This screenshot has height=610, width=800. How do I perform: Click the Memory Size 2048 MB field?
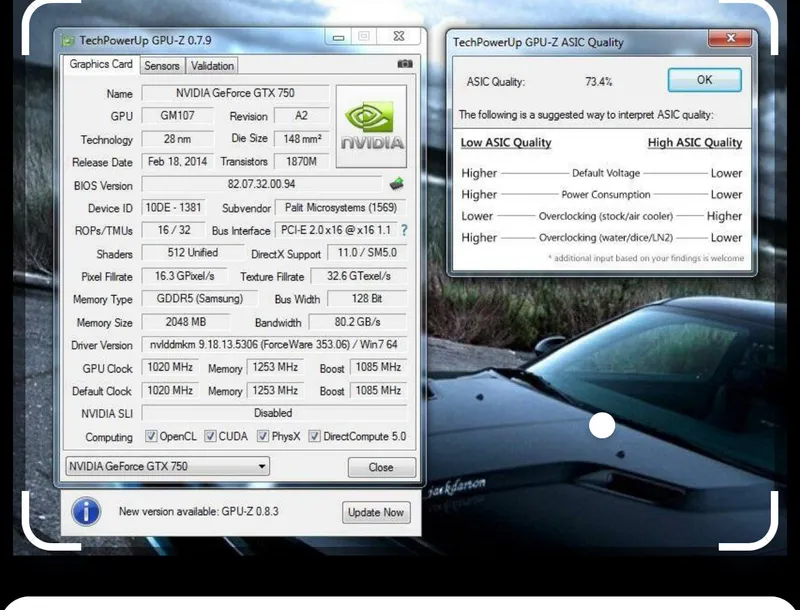coord(186,322)
